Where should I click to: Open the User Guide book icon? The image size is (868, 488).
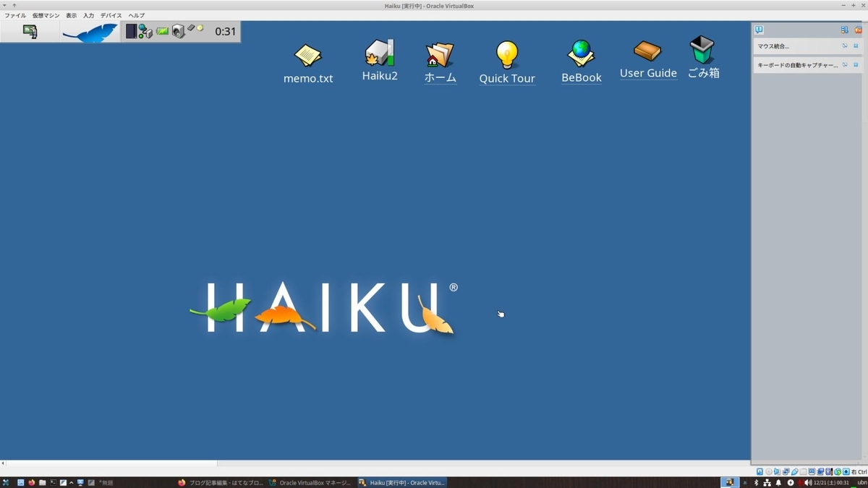pyautogui.click(x=648, y=60)
